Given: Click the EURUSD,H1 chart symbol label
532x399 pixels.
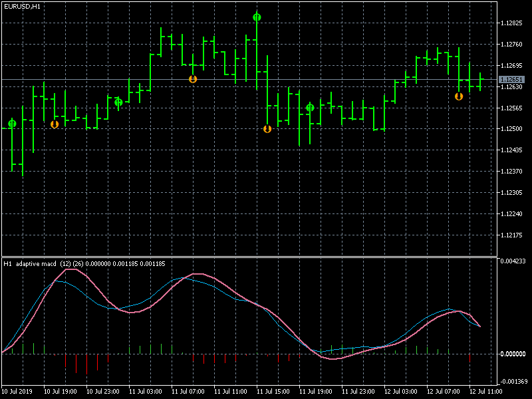Looking at the screenshot, I should coord(22,7).
